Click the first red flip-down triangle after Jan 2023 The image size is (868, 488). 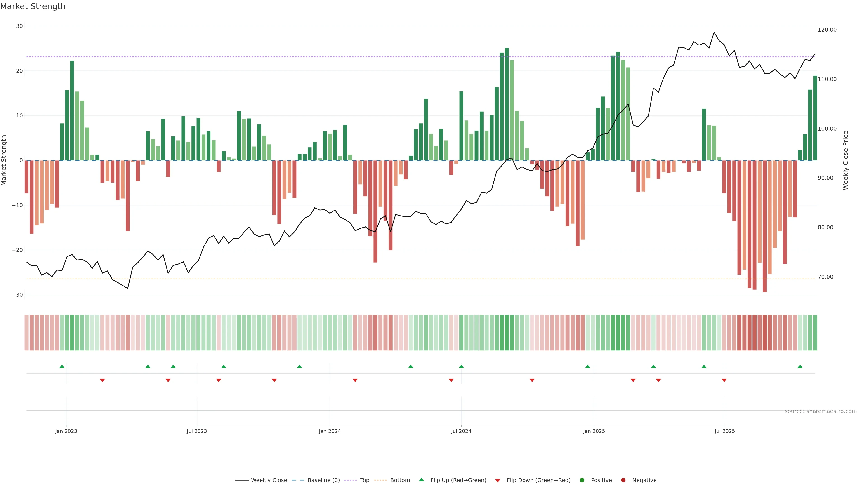coord(102,380)
